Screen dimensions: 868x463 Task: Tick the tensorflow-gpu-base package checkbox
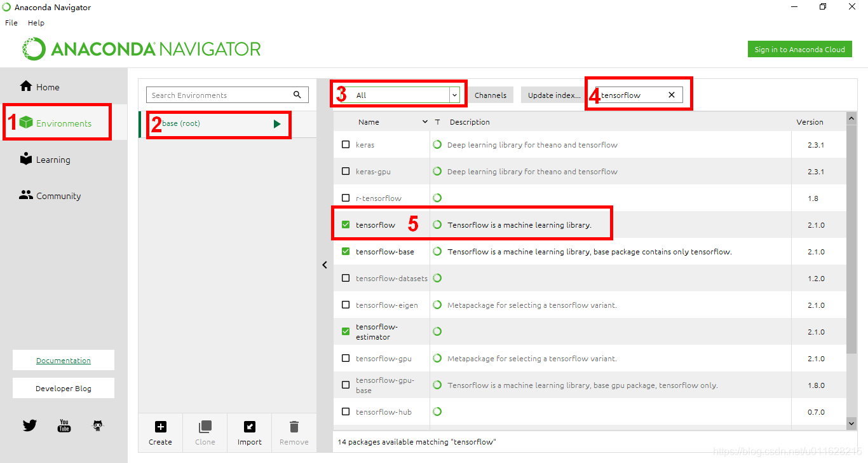point(346,385)
